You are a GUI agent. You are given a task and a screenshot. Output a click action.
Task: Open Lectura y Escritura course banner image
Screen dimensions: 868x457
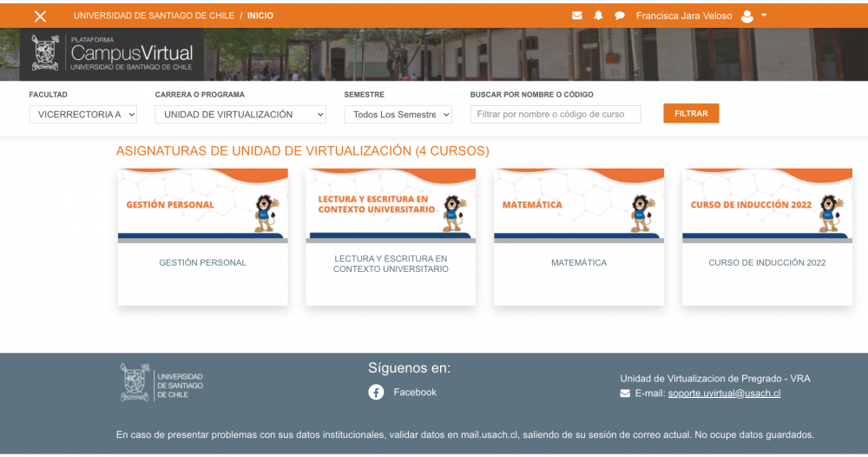click(391, 206)
